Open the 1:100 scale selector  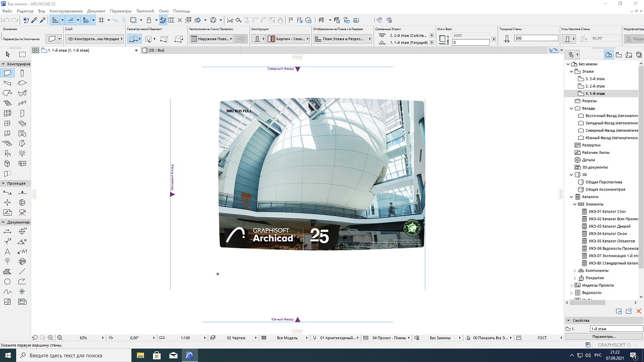(x=185, y=338)
